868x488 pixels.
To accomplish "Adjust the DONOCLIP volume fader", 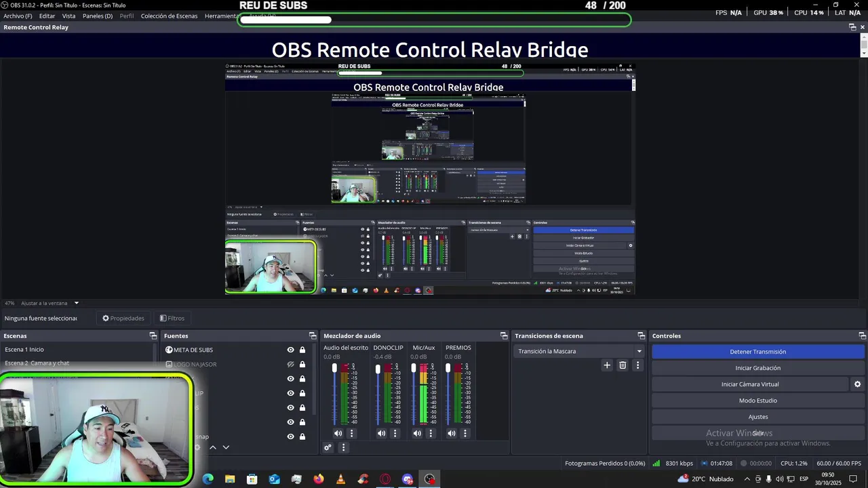I will 378,369.
